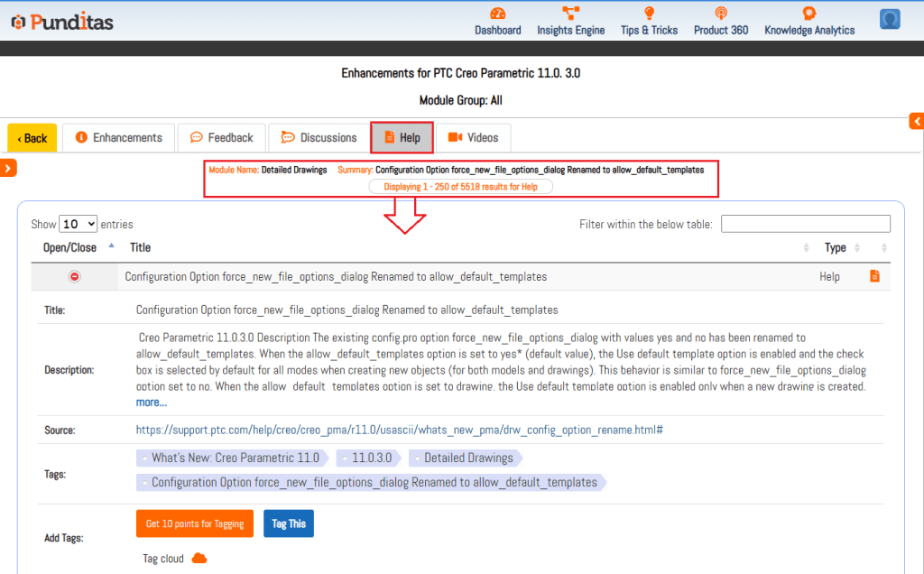Switch to the Enhancements tab
924x574 pixels.
coord(118,138)
